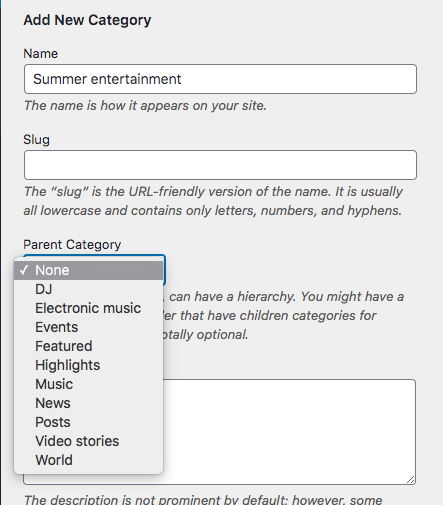Click the Name field containing Summer entertainment
Viewport: 443px width, 505px height.
coord(220,79)
